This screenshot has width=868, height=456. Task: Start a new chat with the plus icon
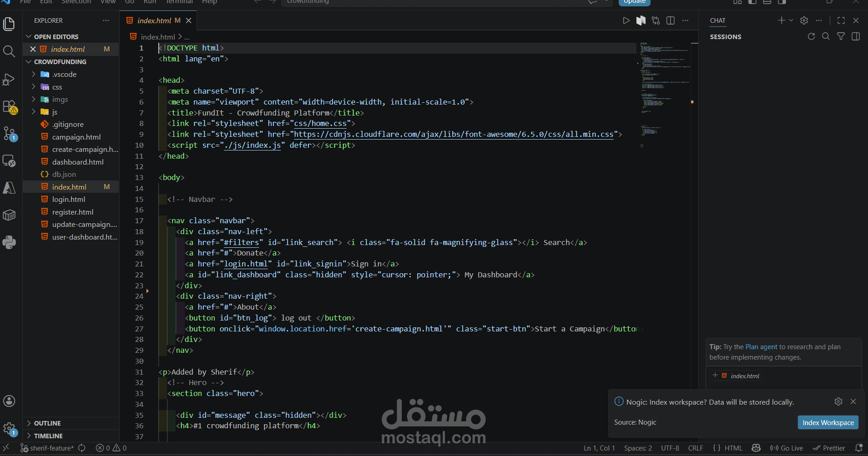click(782, 20)
